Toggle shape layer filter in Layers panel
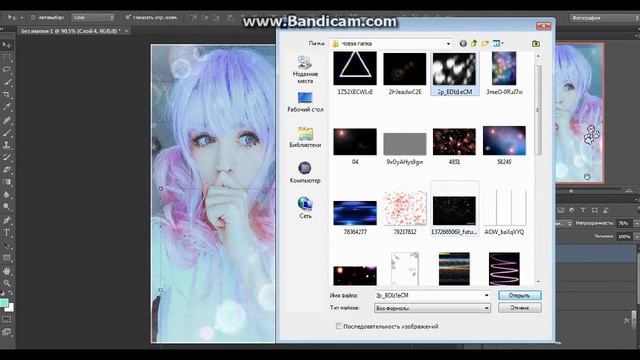The image size is (640, 360). 595,210
